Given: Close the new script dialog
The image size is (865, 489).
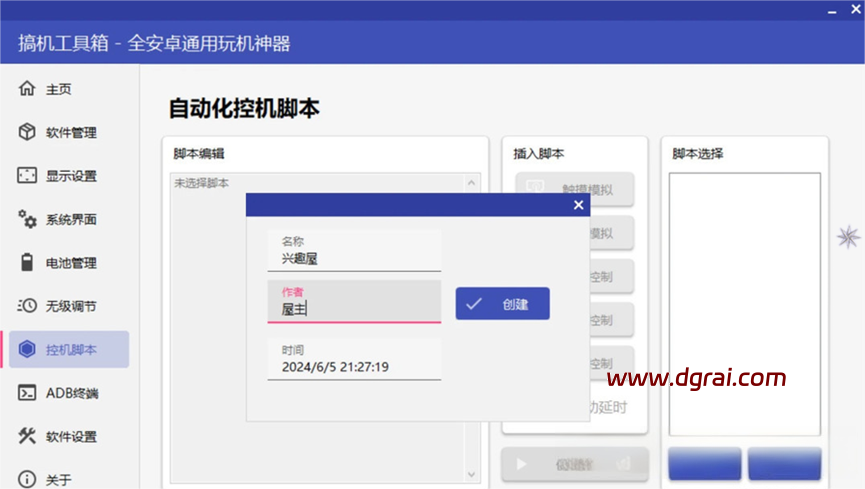Looking at the screenshot, I should [578, 205].
